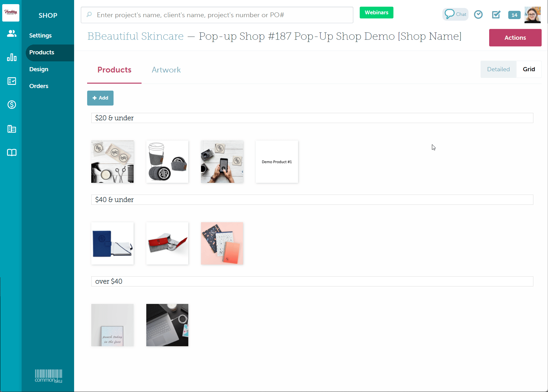Open the open-book resources icon
The image size is (548, 392).
12,153
